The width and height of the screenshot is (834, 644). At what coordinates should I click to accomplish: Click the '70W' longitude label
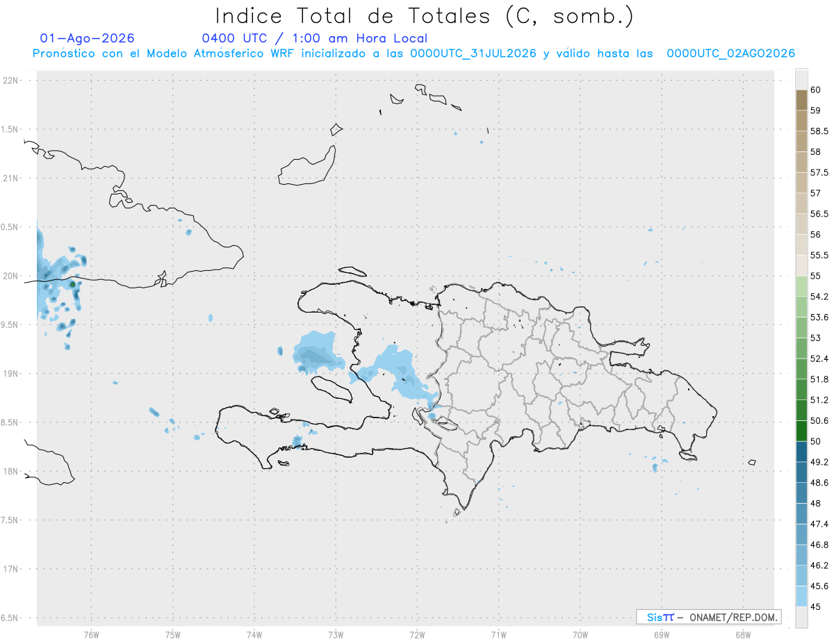580,634
